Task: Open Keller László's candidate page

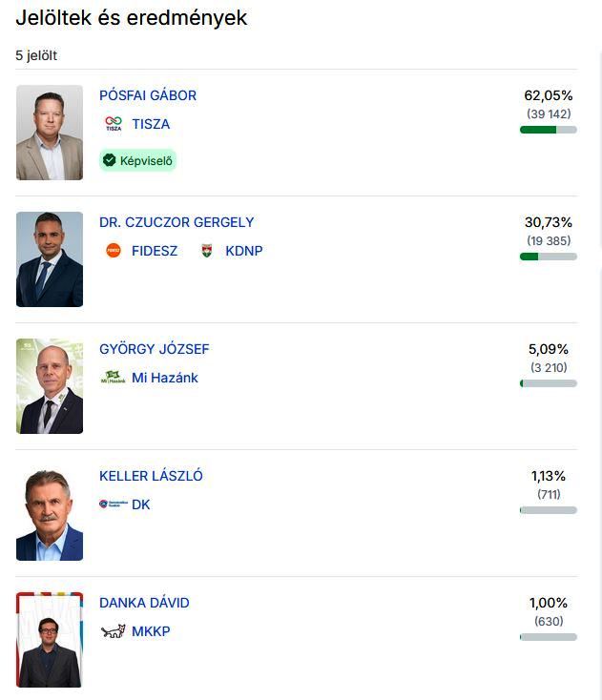Action: [151, 476]
